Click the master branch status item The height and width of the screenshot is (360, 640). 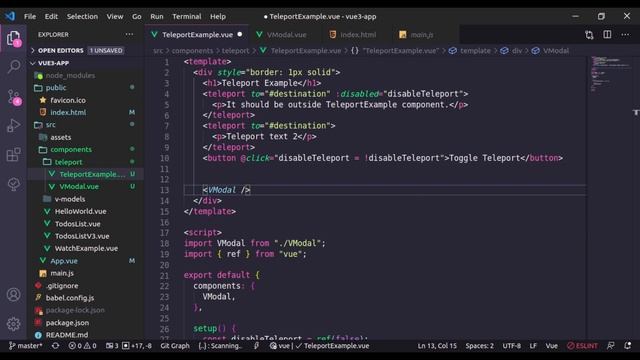click(x=25, y=346)
